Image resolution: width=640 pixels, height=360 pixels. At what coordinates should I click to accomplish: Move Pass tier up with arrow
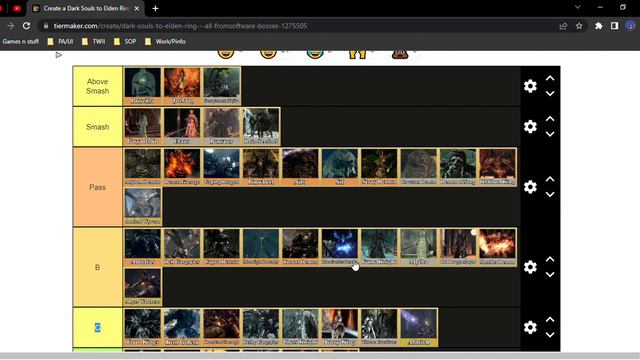pos(550,179)
